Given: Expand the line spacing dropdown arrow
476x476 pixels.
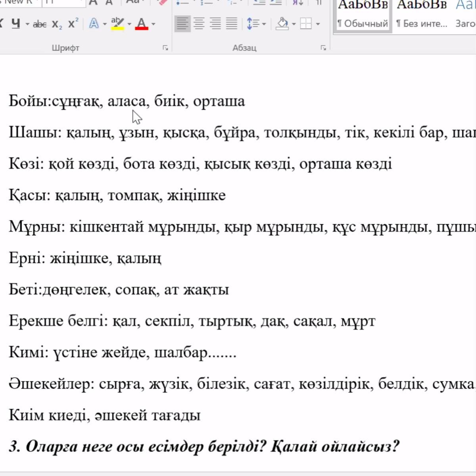Looking at the screenshot, I should (264, 24).
